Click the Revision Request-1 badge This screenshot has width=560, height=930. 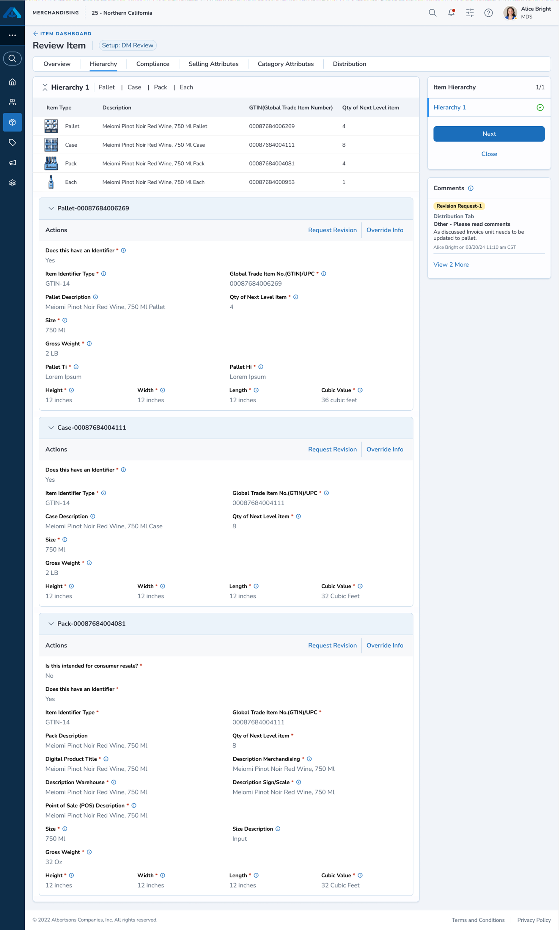coord(459,206)
